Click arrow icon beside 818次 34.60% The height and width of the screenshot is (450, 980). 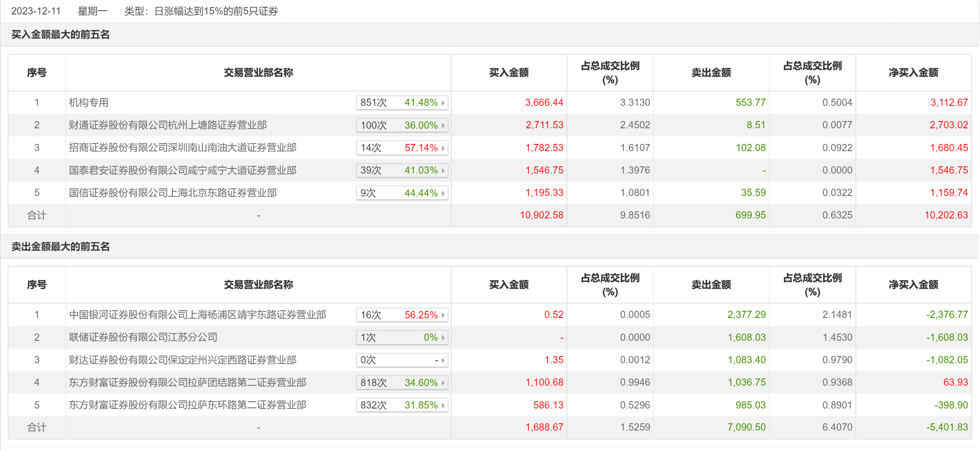pos(443,383)
